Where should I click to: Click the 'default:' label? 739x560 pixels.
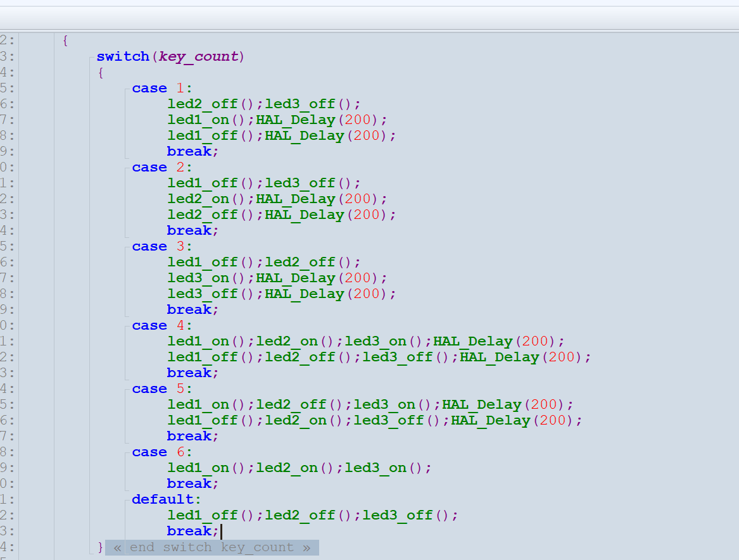[167, 499]
